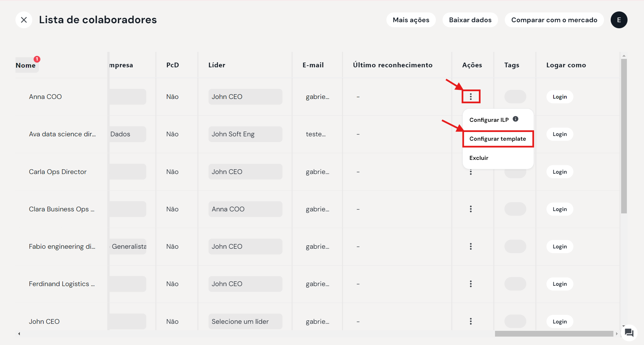
Task: Click the teste... email cell
Action: tap(316, 134)
